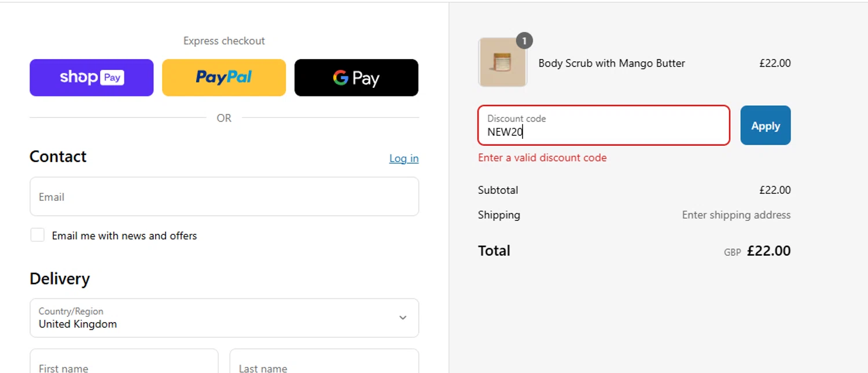Open the Log in link
The height and width of the screenshot is (373, 868).
tap(404, 158)
